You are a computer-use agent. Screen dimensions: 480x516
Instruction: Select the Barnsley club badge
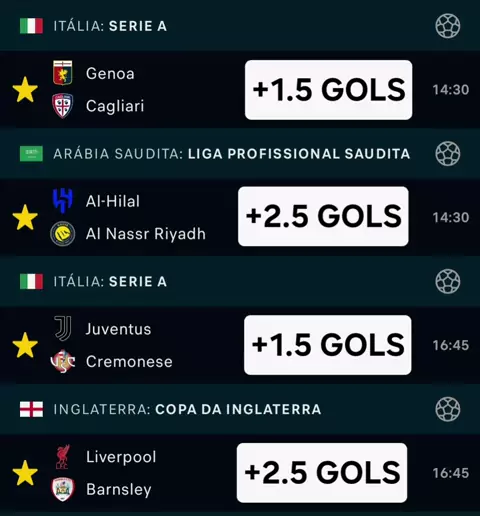[x=63, y=489]
